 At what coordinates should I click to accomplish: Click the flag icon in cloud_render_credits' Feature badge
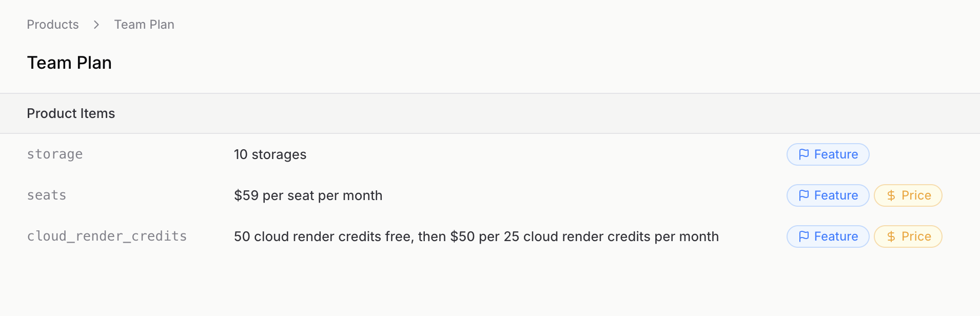(803, 236)
